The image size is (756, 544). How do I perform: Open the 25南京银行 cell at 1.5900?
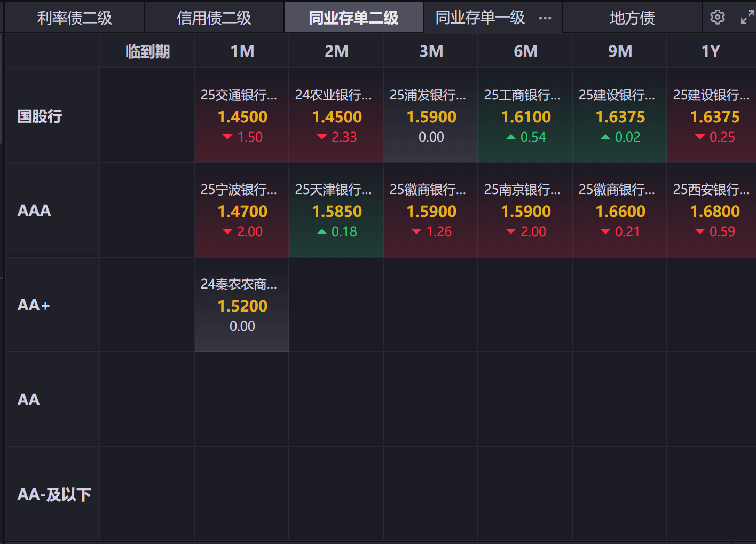pos(525,210)
